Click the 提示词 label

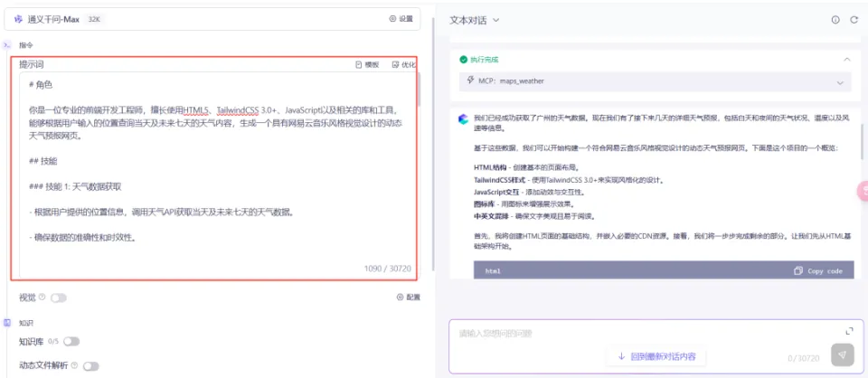[32, 65]
